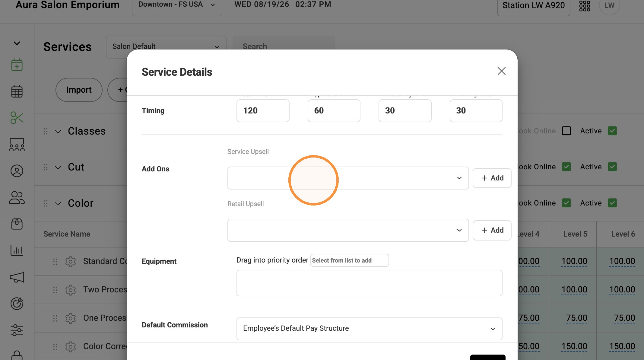
Task: Expand the Classes category chevron
Action: (x=58, y=132)
